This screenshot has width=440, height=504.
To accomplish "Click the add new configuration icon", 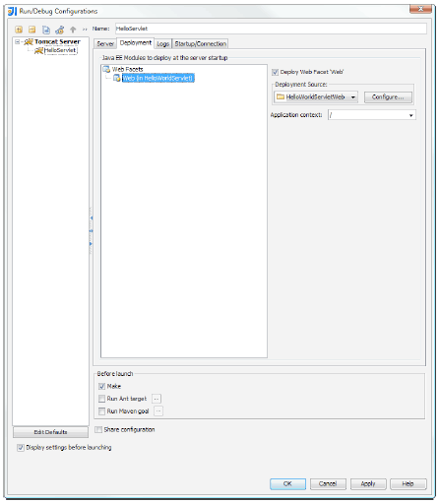I will point(19,30).
